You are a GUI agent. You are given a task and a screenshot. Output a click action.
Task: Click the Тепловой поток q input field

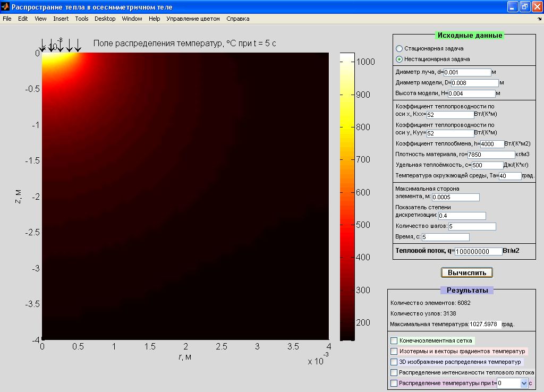[478, 251]
